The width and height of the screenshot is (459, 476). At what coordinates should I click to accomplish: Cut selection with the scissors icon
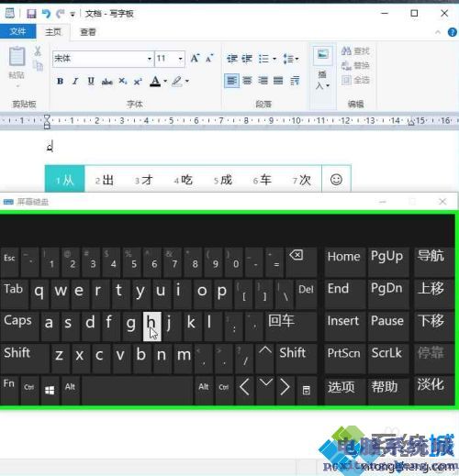tap(38, 50)
